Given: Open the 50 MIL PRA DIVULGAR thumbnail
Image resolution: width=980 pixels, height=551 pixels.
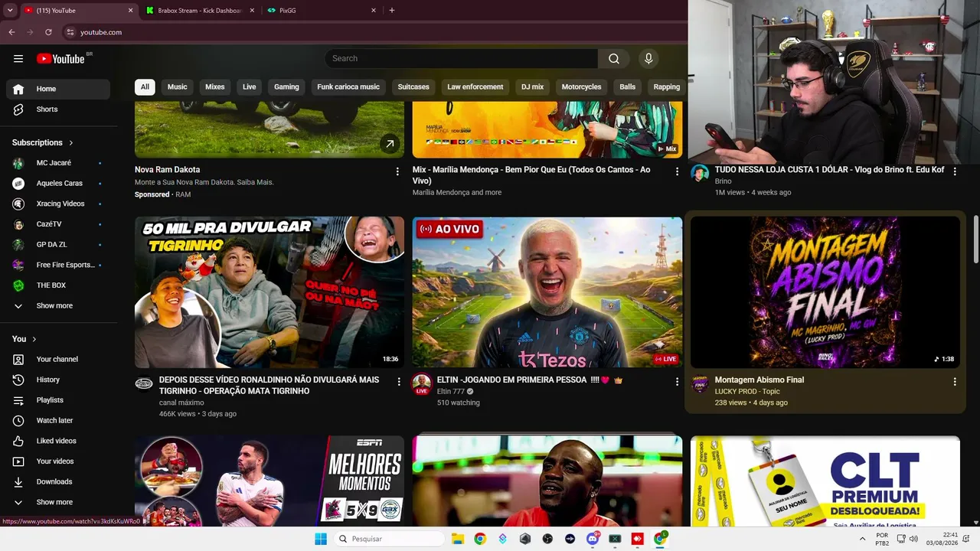Looking at the screenshot, I should (x=269, y=292).
